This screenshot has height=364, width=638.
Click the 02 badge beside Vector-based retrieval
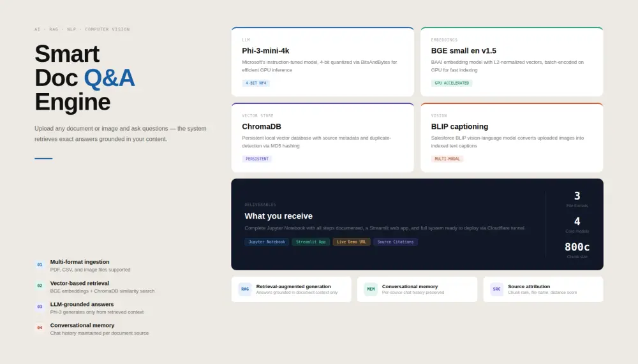click(40, 286)
